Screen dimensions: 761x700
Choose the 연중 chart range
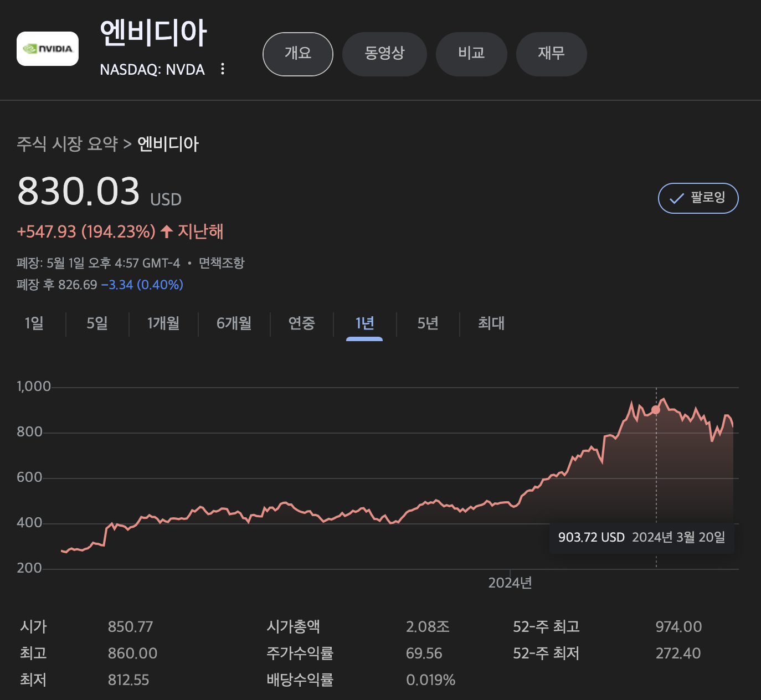pyautogui.click(x=302, y=323)
